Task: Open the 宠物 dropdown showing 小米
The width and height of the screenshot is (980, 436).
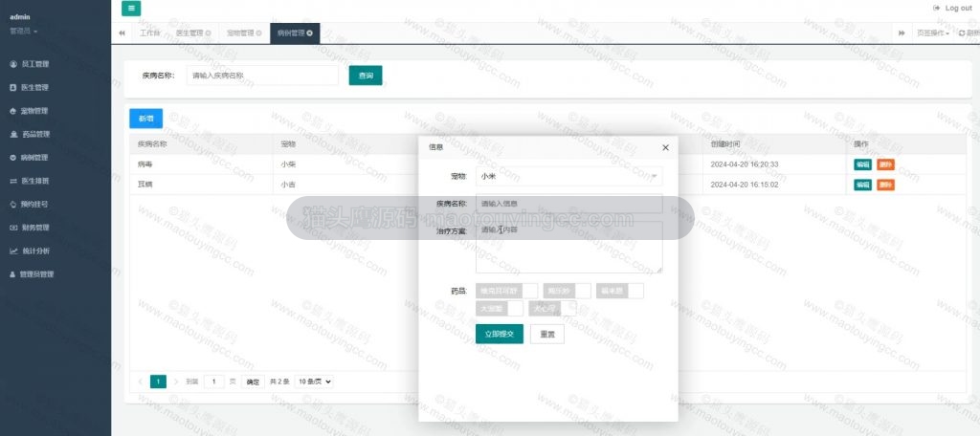Action: 568,177
